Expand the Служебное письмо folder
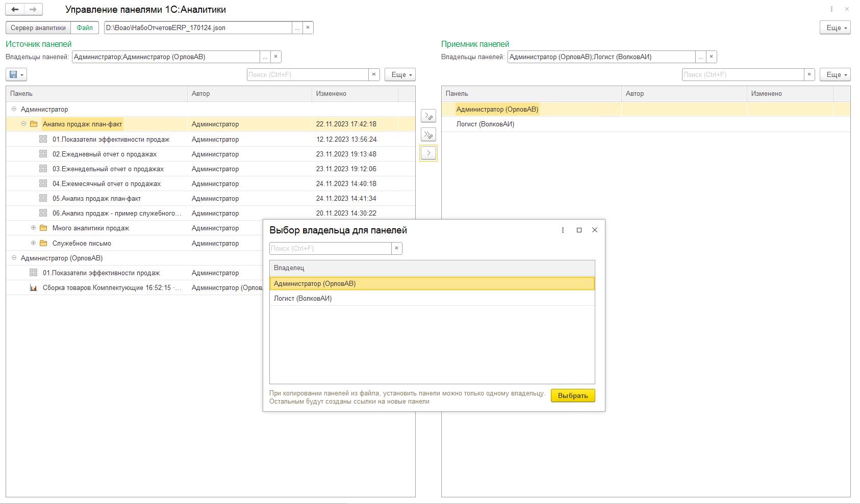The image size is (860, 504). point(33,243)
